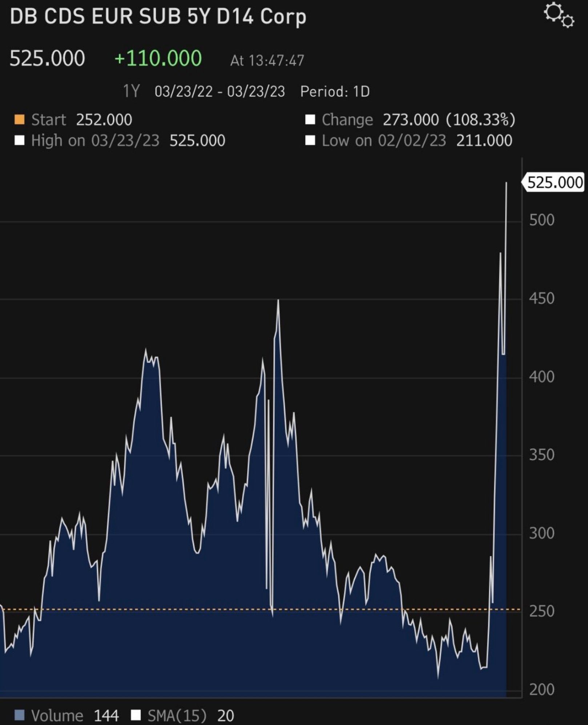Click the blue Volume legend swatch

(x=19, y=716)
